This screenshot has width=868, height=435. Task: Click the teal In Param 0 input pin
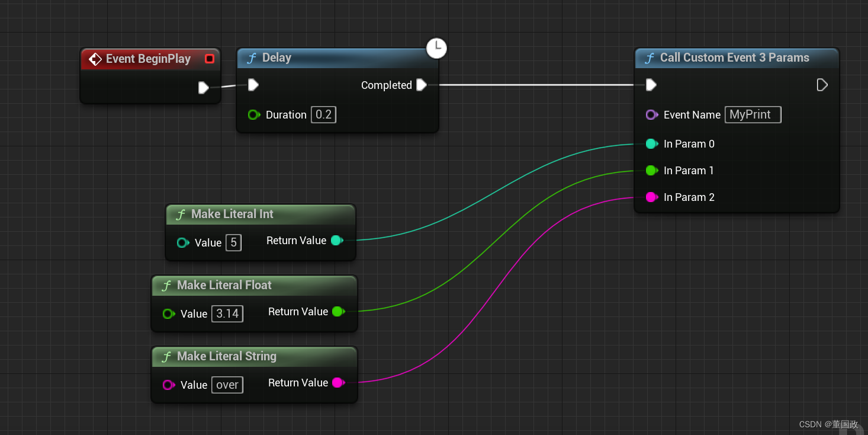click(651, 143)
